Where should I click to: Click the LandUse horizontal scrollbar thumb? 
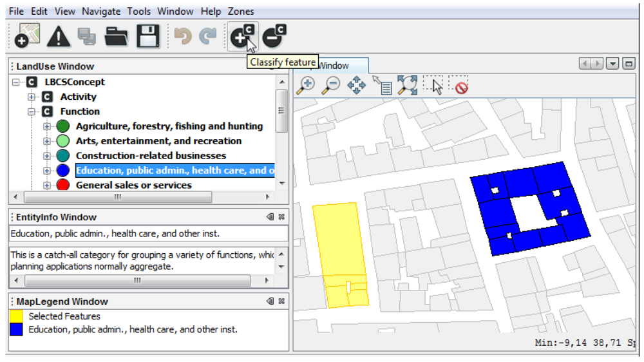click(x=118, y=197)
